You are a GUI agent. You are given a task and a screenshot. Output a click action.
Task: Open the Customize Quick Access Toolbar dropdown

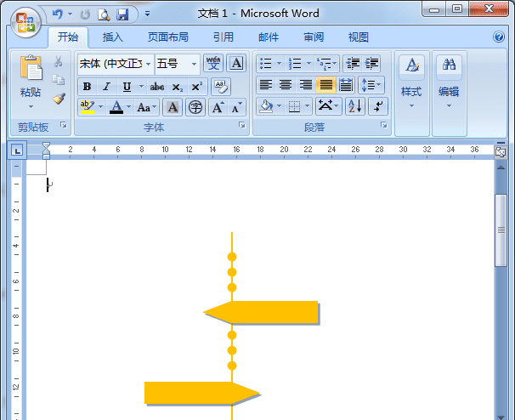[x=148, y=14]
